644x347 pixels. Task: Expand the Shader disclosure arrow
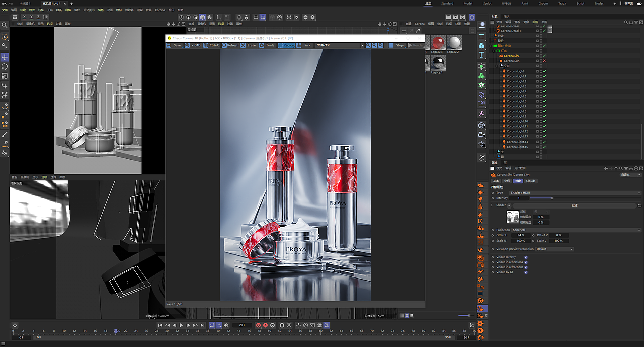(x=493, y=205)
